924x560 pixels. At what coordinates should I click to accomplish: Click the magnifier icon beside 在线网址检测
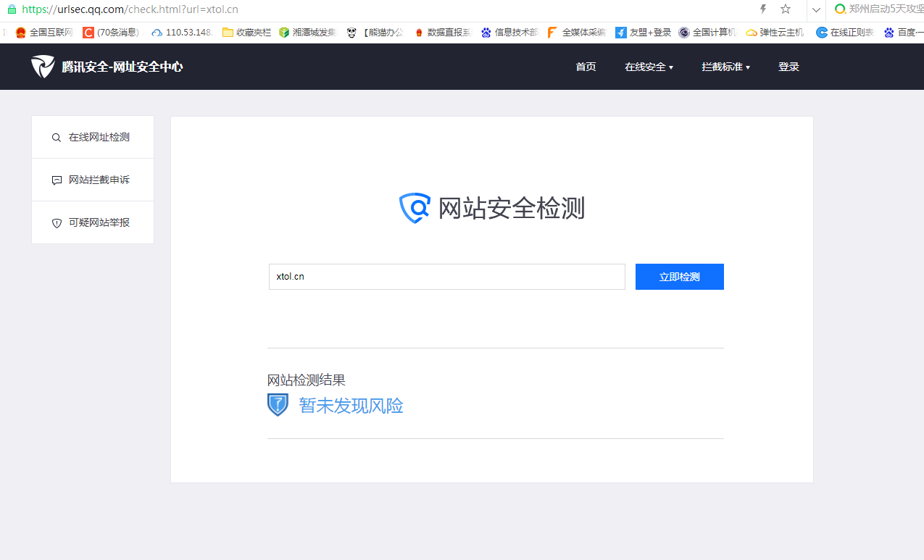click(57, 138)
